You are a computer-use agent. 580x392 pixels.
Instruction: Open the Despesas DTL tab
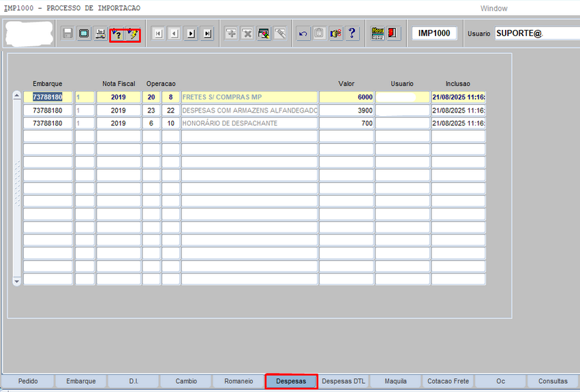[344, 381]
